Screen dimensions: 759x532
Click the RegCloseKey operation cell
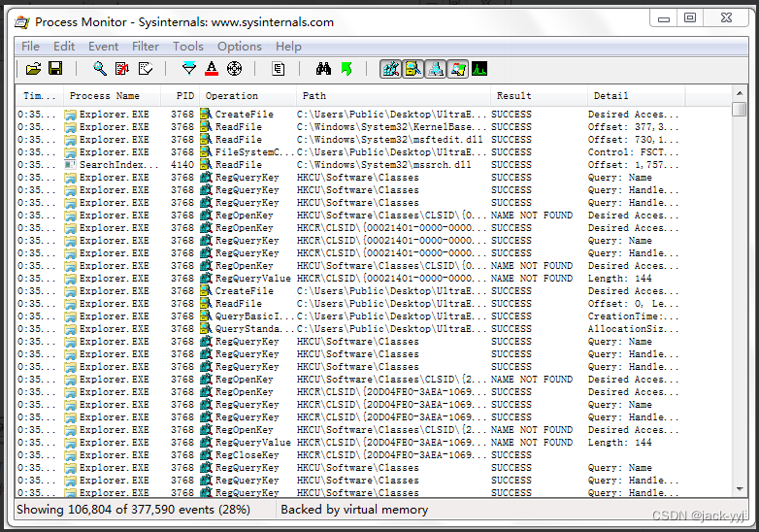pos(247,455)
